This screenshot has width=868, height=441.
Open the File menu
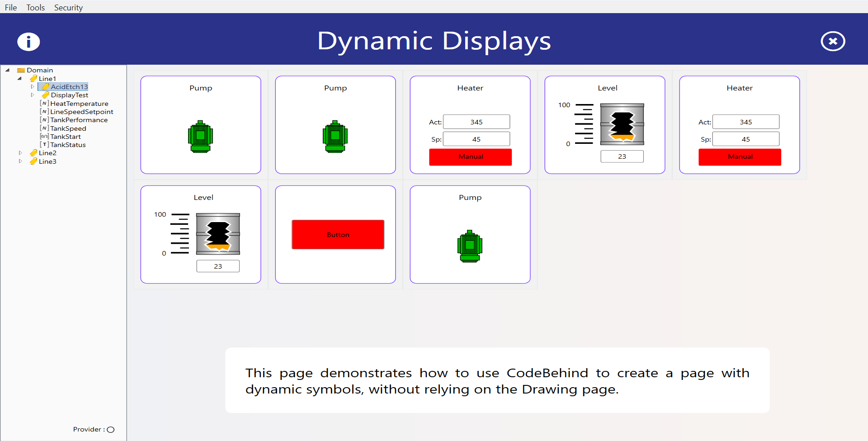point(11,7)
